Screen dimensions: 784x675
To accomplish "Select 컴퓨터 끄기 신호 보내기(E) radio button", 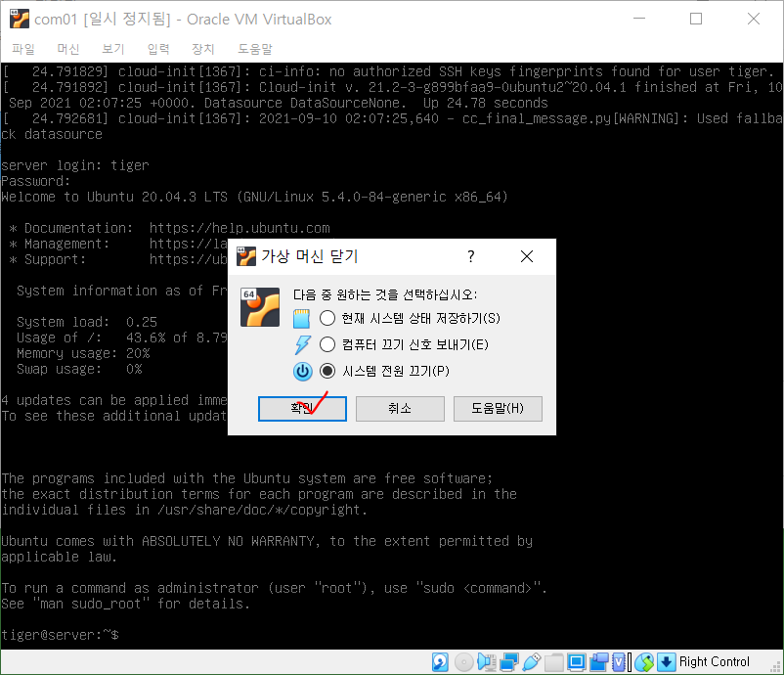I will pyautogui.click(x=327, y=344).
